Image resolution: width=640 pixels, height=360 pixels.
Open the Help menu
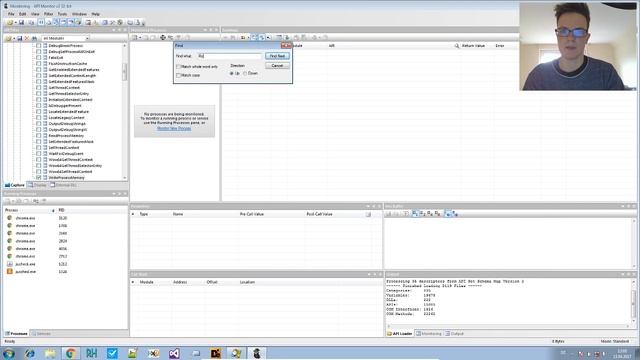click(96, 14)
